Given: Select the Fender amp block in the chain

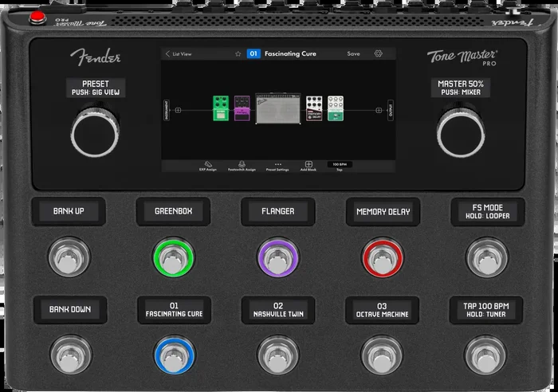Looking at the screenshot, I should [278, 108].
